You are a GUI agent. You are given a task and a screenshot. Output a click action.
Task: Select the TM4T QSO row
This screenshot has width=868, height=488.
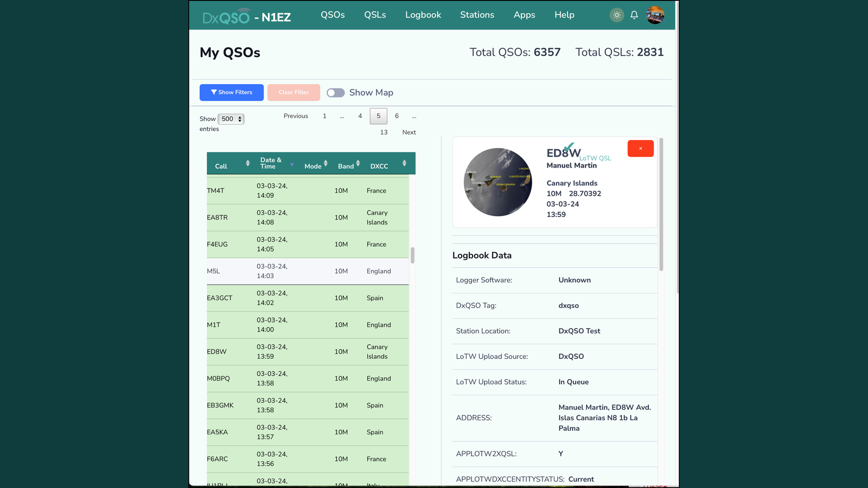pyautogui.click(x=308, y=191)
